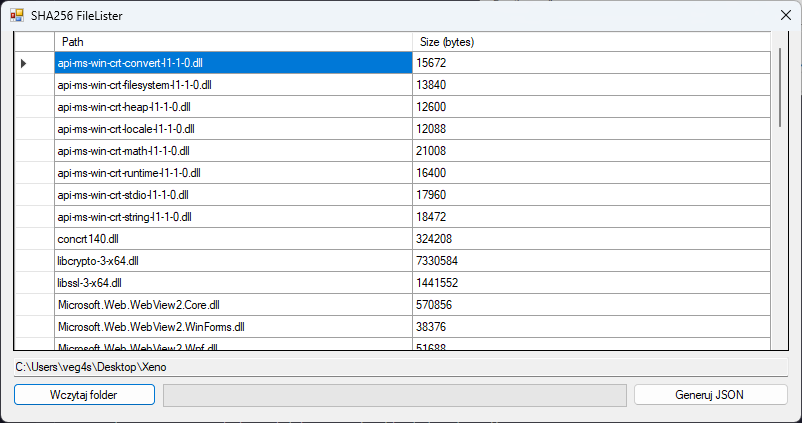Screen dimensions: 802x423
Task: Select the libssl-3-x64.dll entry
Action: click(x=232, y=283)
